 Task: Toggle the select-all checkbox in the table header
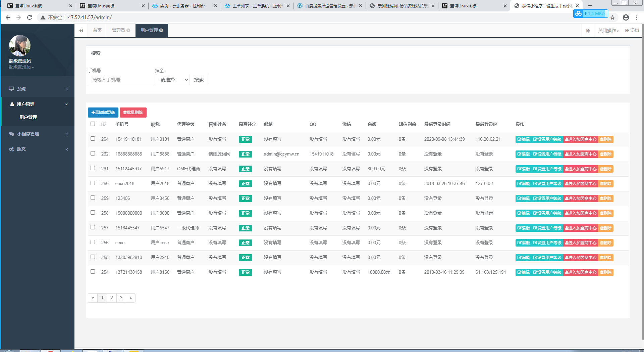(x=93, y=124)
